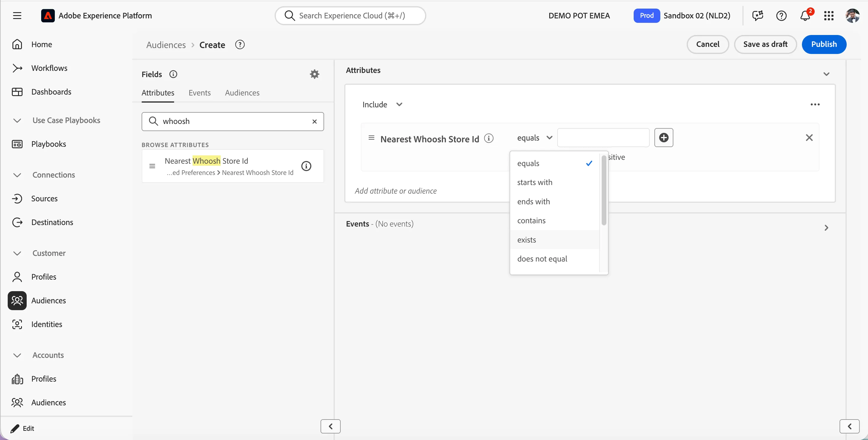Remove the Nearest Whoosh Store Id rule
Image resolution: width=868 pixels, height=440 pixels.
click(809, 138)
